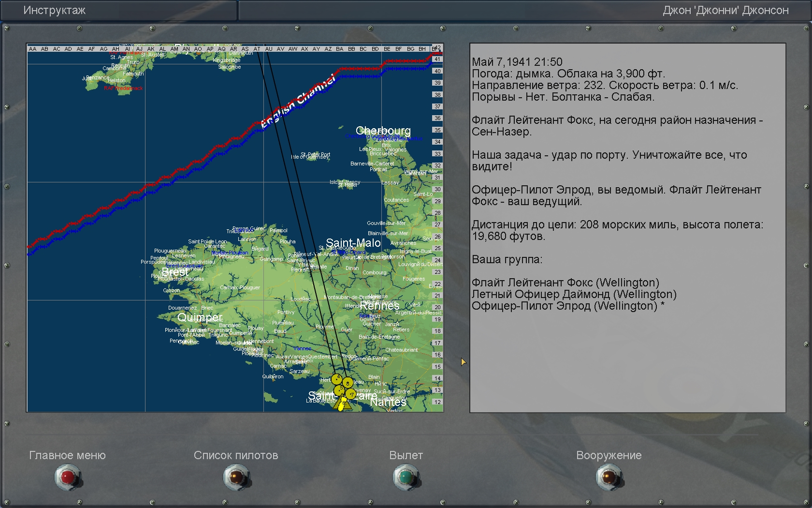This screenshot has height=508, width=812.
Task: Click the Список пилотов label
Action: point(236,455)
